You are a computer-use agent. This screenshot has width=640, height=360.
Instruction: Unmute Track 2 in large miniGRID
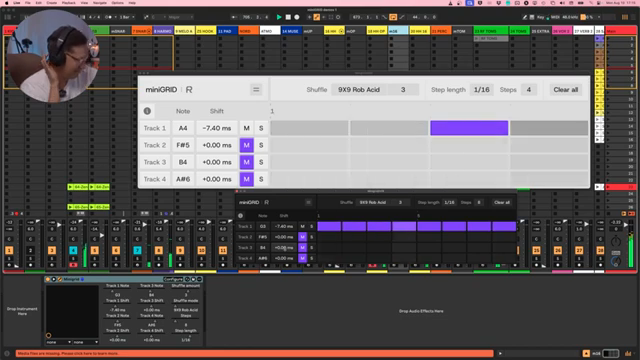coord(247,145)
